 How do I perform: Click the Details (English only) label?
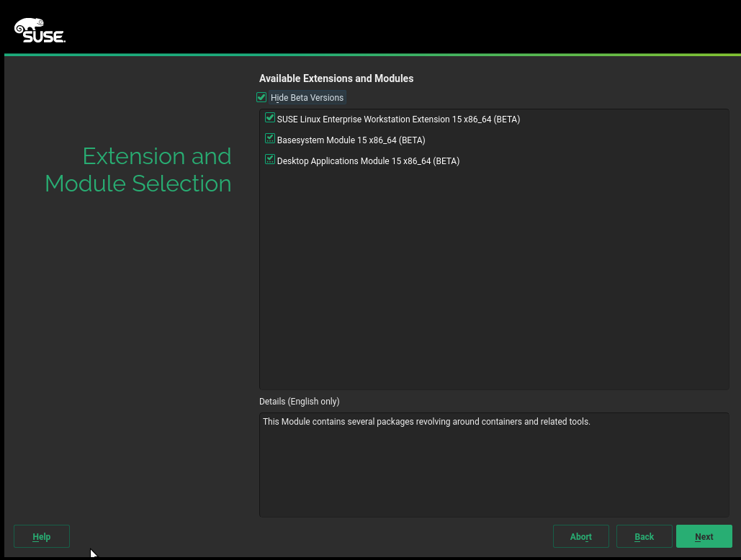pyautogui.click(x=300, y=402)
